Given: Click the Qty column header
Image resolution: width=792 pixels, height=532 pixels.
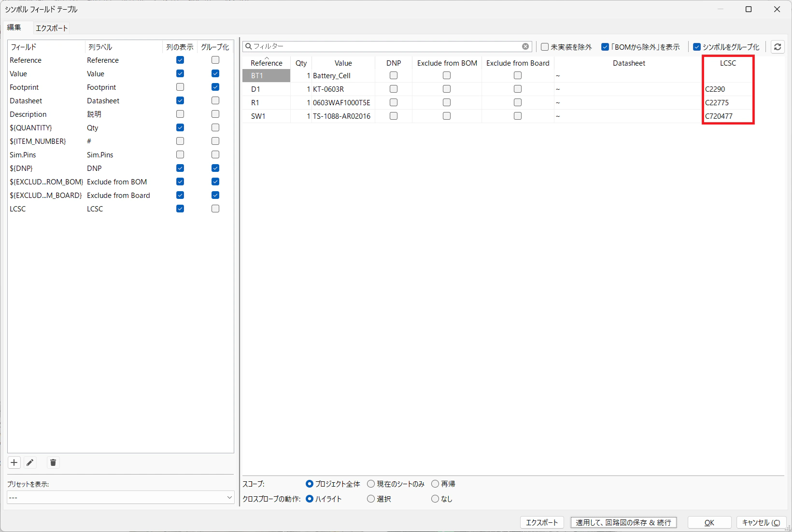Looking at the screenshot, I should (x=301, y=63).
